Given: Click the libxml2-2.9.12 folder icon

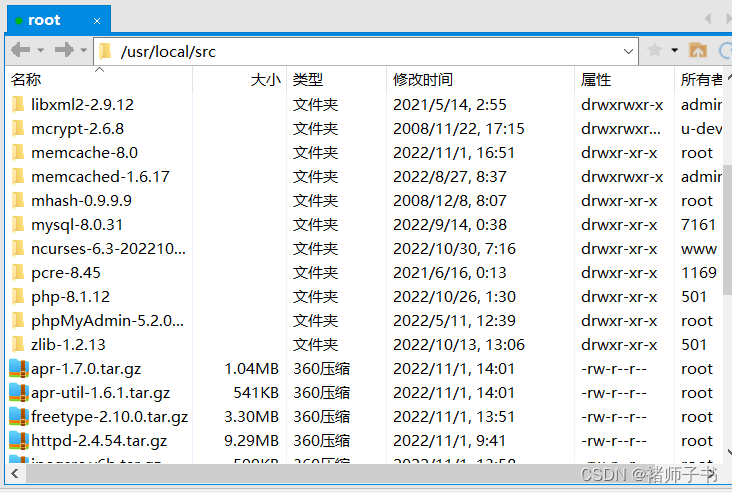Looking at the screenshot, I should coord(18,104).
